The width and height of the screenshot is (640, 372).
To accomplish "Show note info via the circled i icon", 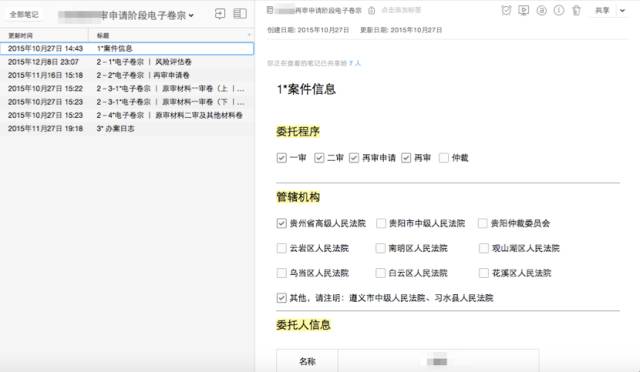I will tap(559, 11).
